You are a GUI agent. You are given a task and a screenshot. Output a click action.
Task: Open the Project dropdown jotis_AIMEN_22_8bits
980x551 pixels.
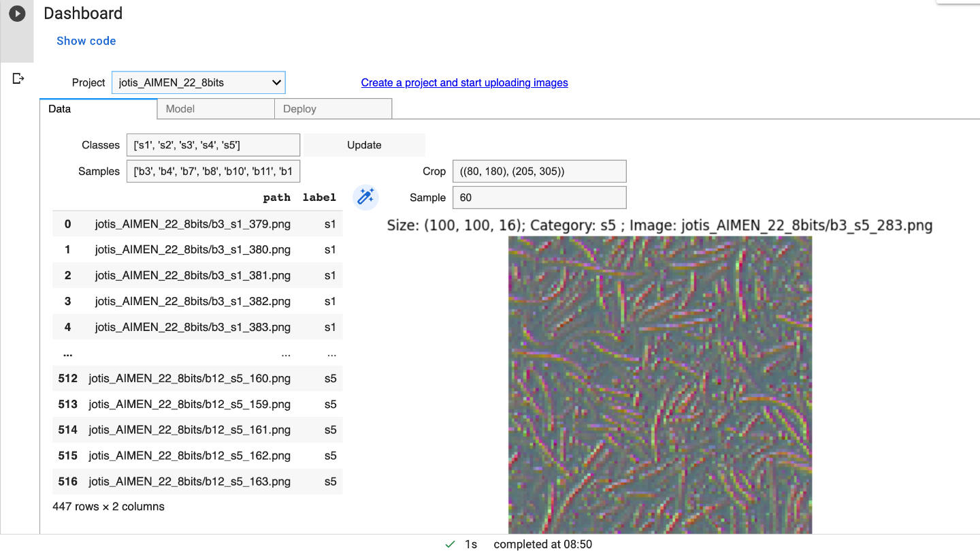click(x=199, y=82)
